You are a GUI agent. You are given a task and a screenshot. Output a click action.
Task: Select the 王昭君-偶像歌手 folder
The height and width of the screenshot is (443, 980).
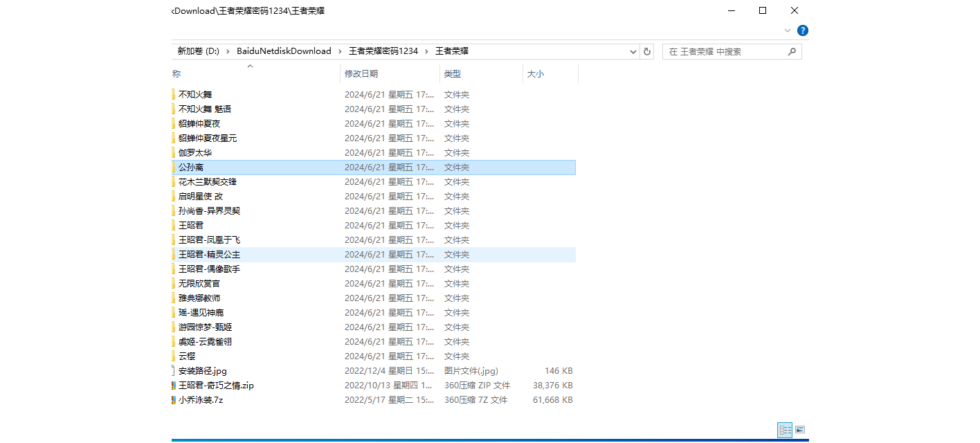click(x=210, y=269)
